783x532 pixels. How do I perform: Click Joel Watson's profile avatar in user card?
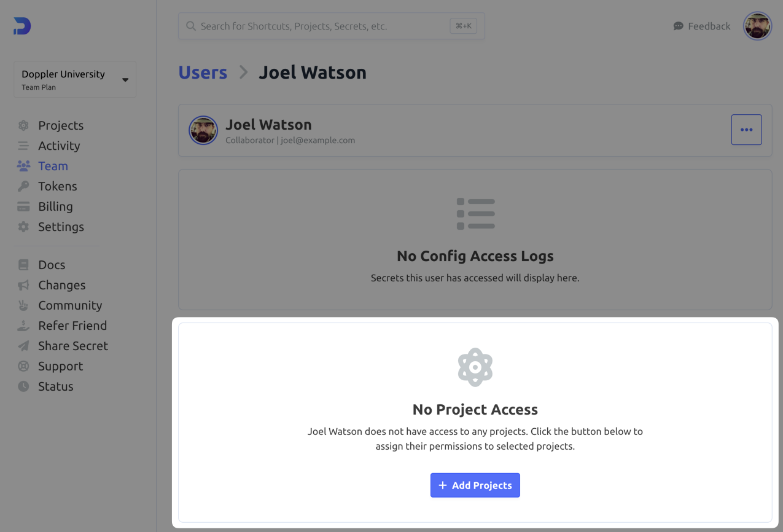click(x=203, y=130)
